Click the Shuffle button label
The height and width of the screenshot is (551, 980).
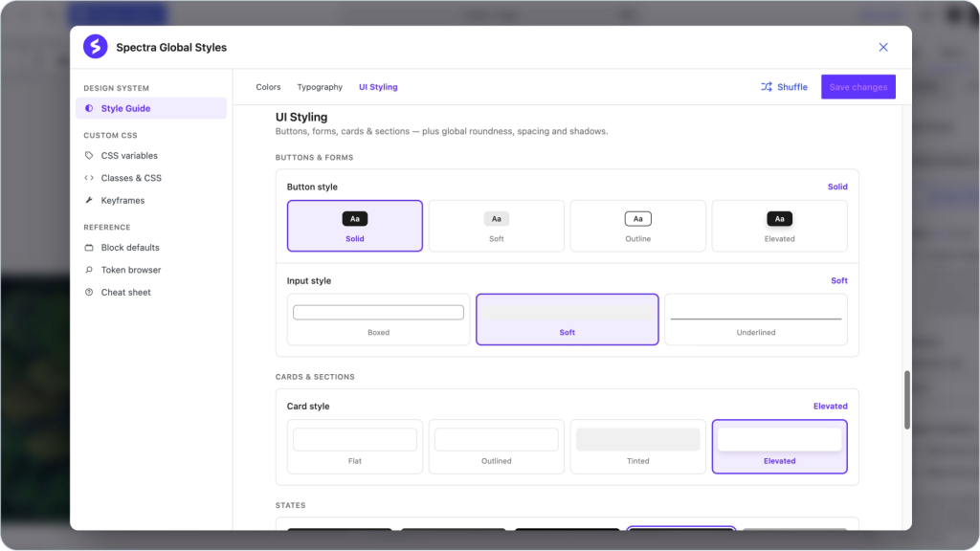tap(792, 87)
